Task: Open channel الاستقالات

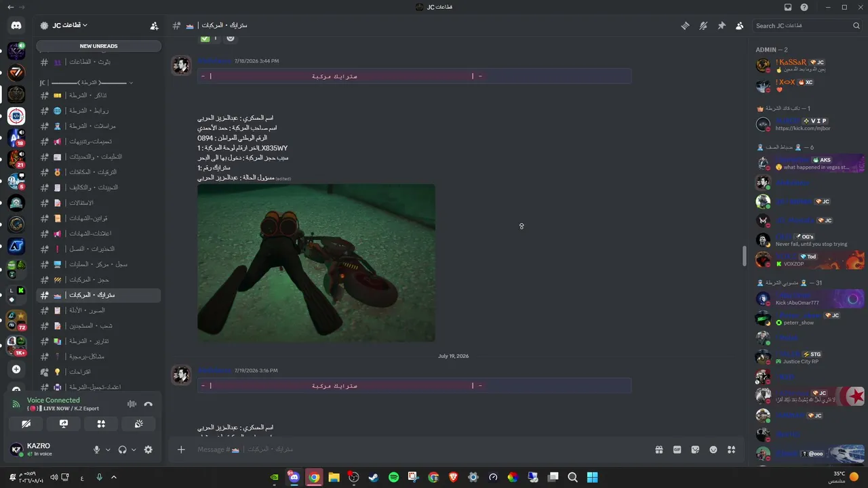Action: pos(99,203)
